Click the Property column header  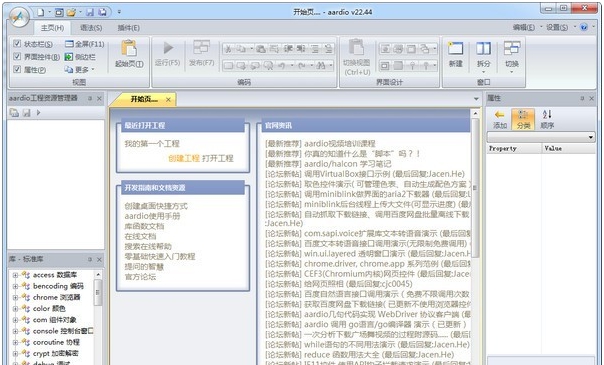click(x=514, y=148)
